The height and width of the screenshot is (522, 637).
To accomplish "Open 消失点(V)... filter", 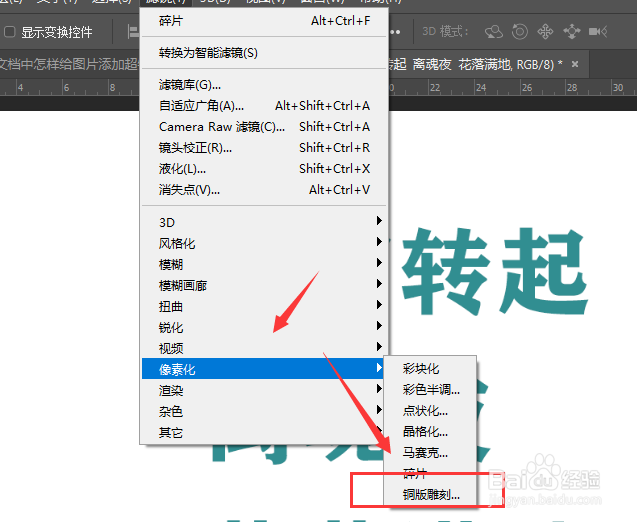I will pos(264,190).
